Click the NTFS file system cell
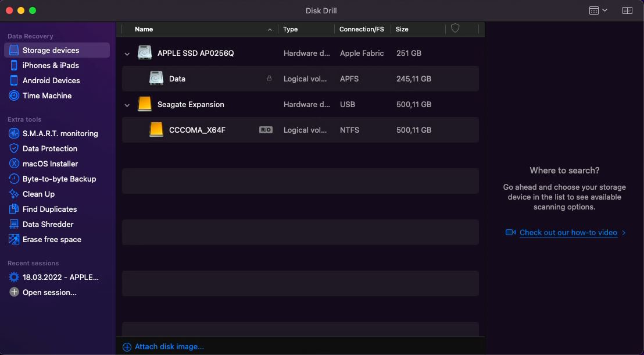Viewport: 644px width, 355px height. 349,130
